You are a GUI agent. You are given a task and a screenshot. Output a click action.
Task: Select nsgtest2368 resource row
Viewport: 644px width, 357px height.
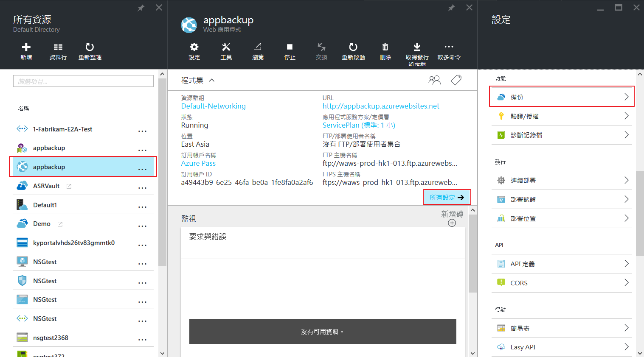(83, 338)
